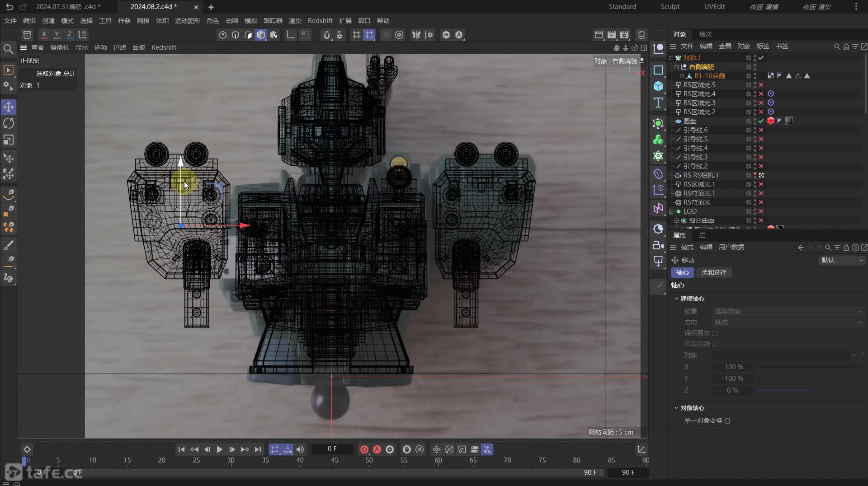Viewport: 868px width, 486px height.
Task: Collapse the LOD tree node
Action: 671,211
